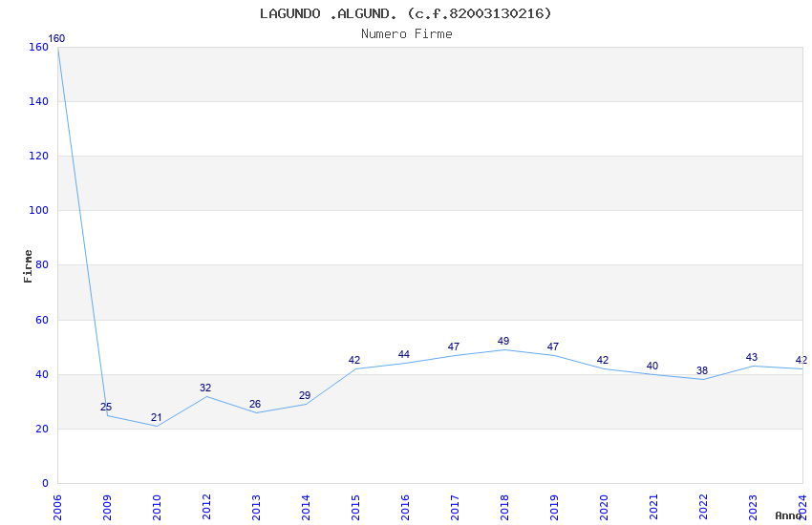Image resolution: width=812 pixels, height=525 pixels.
Task: Click the data label 44 for 2016
Action: click(404, 354)
